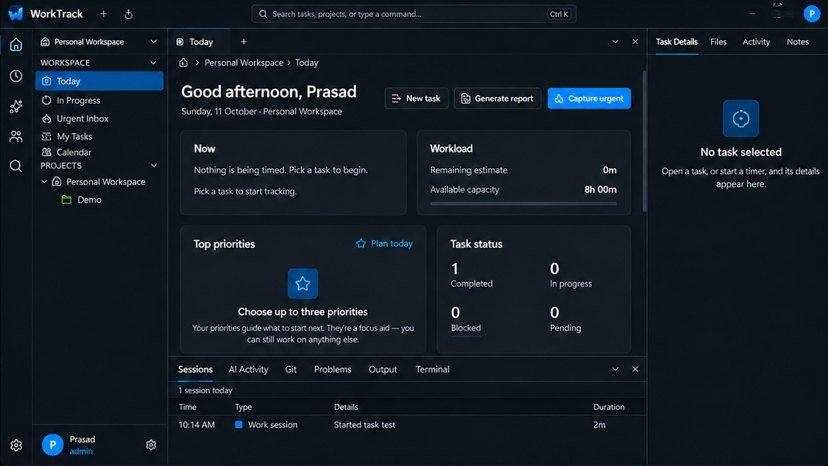Click the Prasad avatar in the sidebar footer
This screenshot has width=828, height=466.
(52, 445)
